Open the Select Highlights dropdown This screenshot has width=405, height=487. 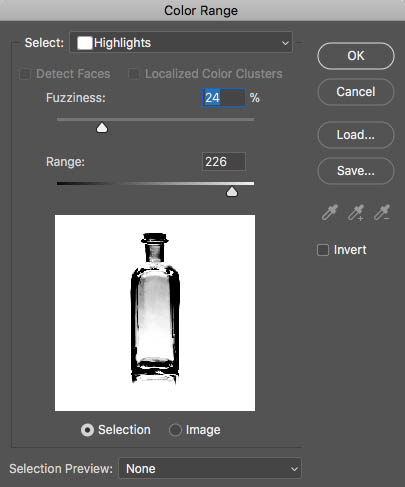tap(181, 43)
